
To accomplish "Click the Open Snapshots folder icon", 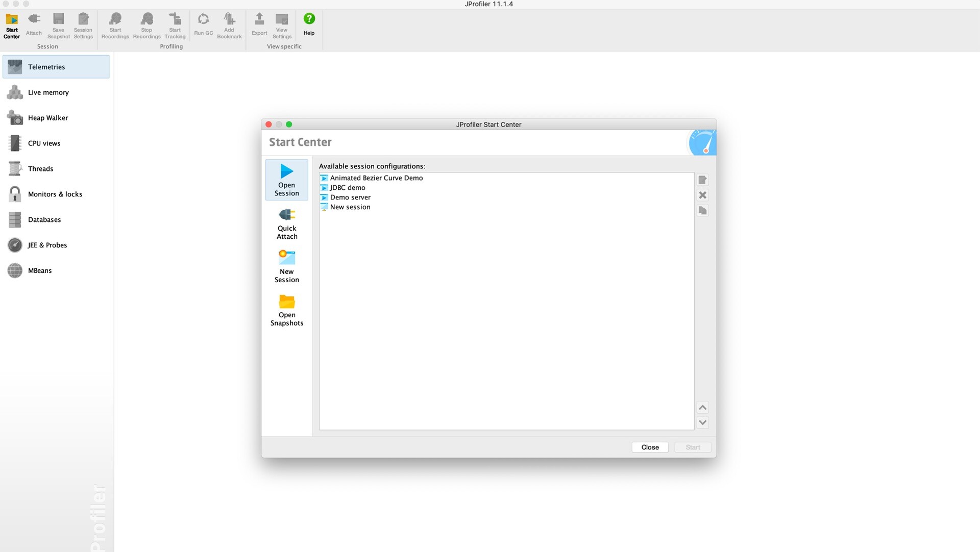I will [286, 301].
